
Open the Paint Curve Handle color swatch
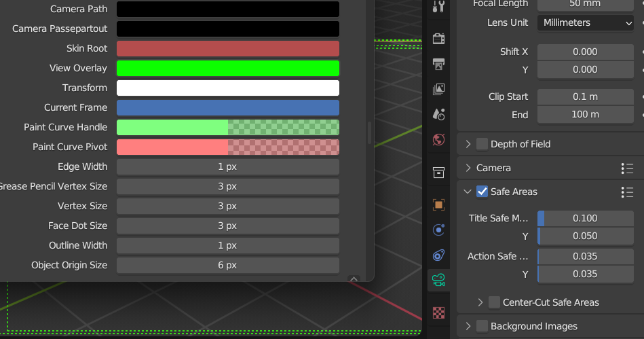228,128
